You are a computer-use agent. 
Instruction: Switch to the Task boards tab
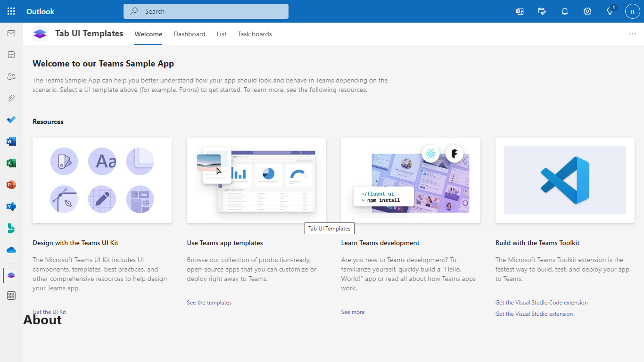tap(255, 34)
